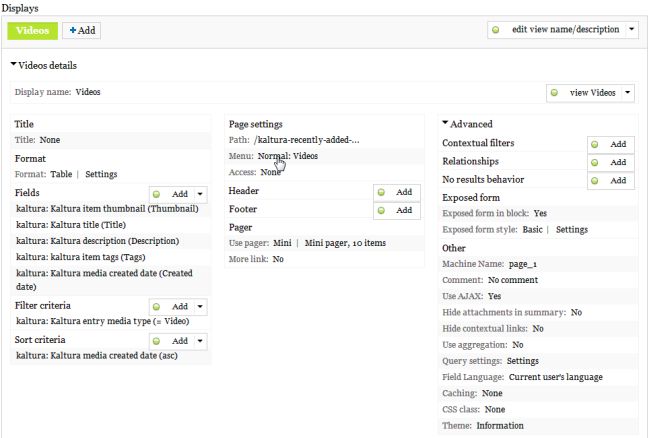Expand the Fields Add dropdown arrow
Image resolution: width=650 pixels, height=438 pixels.
click(x=200, y=193)
